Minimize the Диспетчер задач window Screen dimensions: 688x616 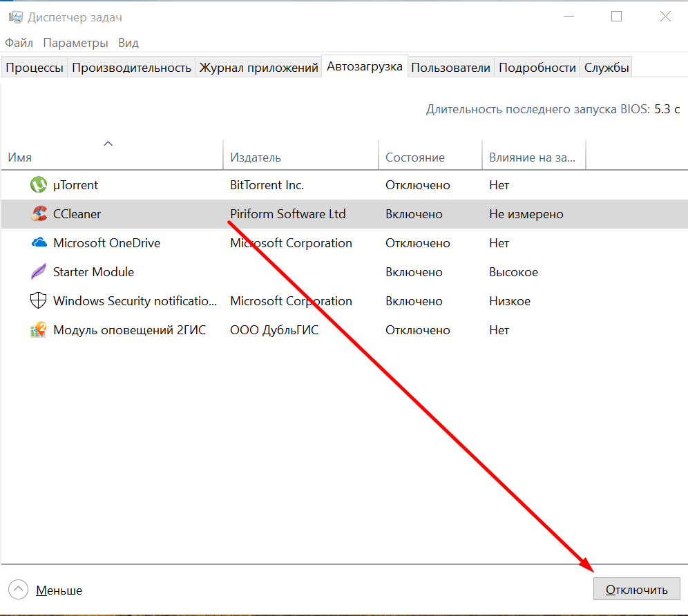pyautogui.click(x=568, y=17)
